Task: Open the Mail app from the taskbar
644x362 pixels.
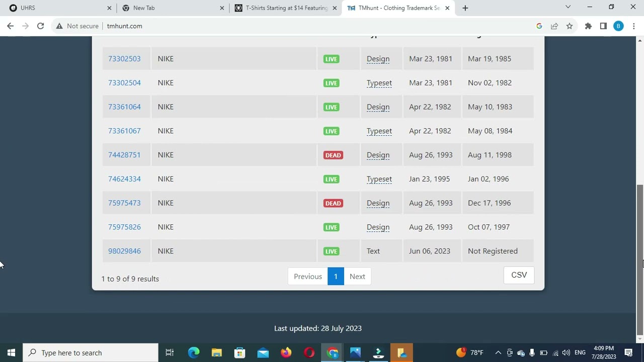Action: pos(263,352)
